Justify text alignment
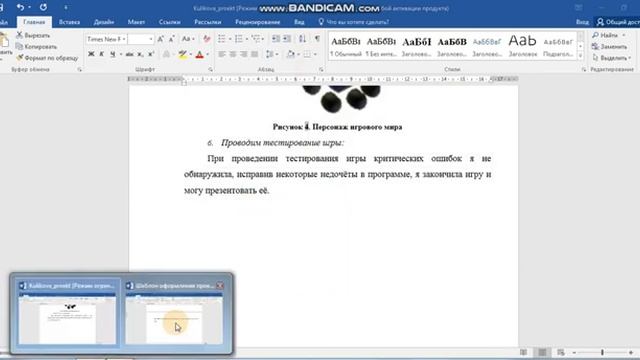 tap(255, 54)
